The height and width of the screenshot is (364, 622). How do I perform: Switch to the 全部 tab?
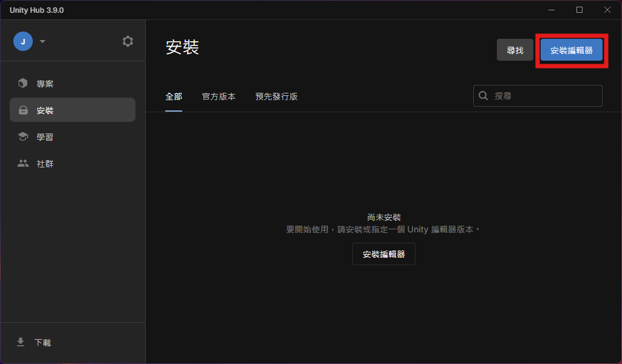pyautogui.click(x=174, y=96)
